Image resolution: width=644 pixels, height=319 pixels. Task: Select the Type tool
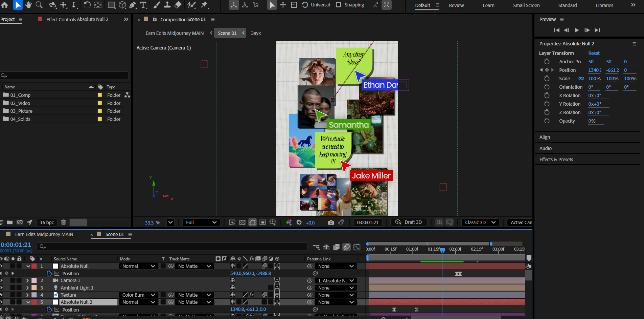click(x=143, y=5)
